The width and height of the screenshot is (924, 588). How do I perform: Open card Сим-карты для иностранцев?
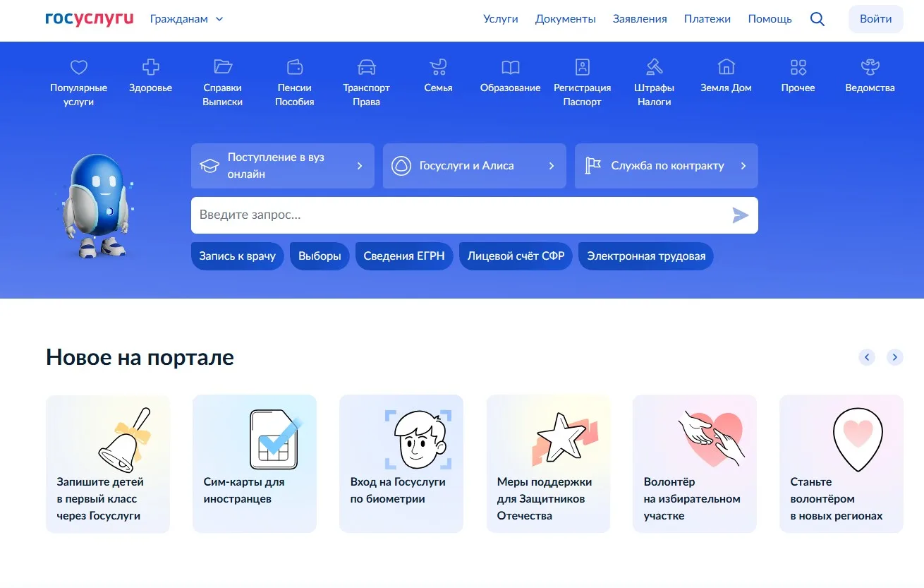255,464
